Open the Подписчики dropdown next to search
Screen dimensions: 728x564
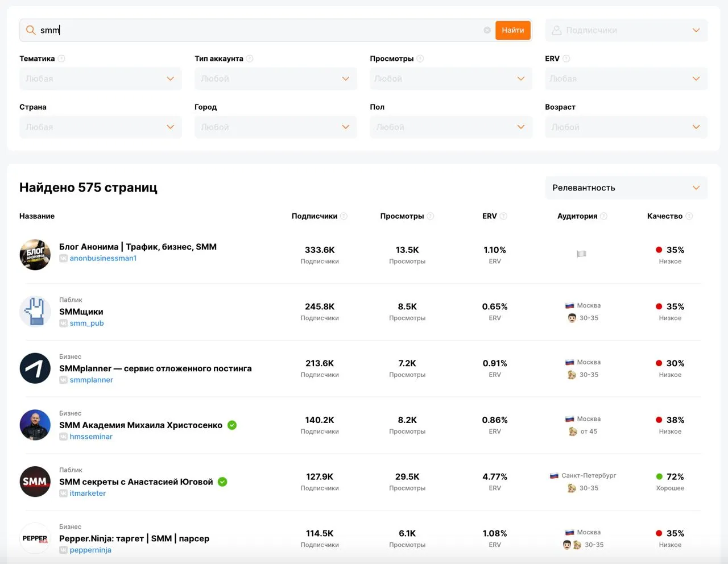626,30
